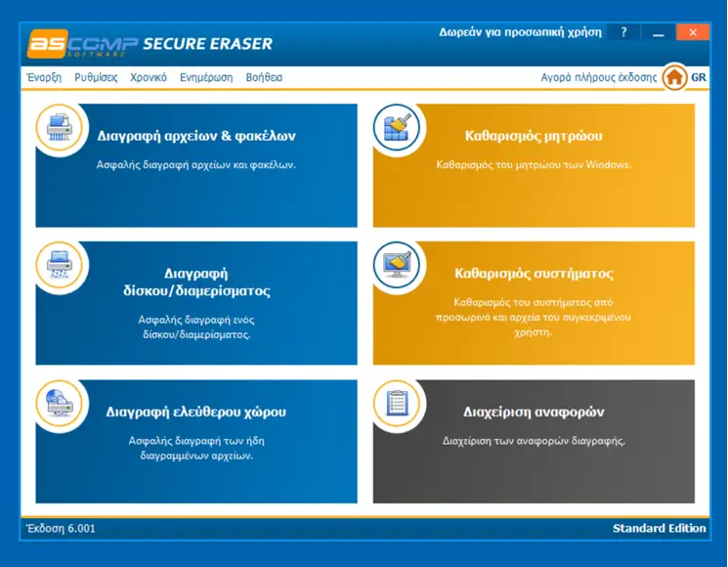
Task: Click the Δωρεάν για προσωπική χρήση text
Action: (520, 32)
